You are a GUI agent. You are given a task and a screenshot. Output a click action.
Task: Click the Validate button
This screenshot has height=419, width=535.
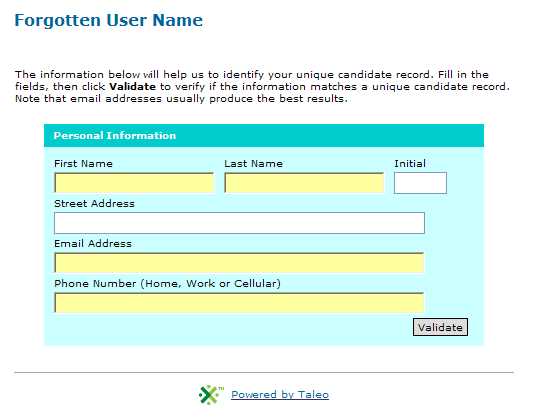[440, 327]
